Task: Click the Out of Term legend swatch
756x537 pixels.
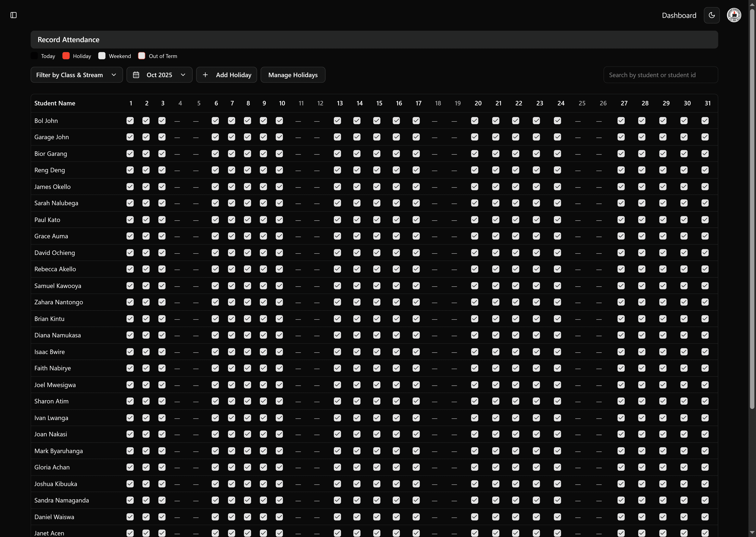Action: point(142,56)
